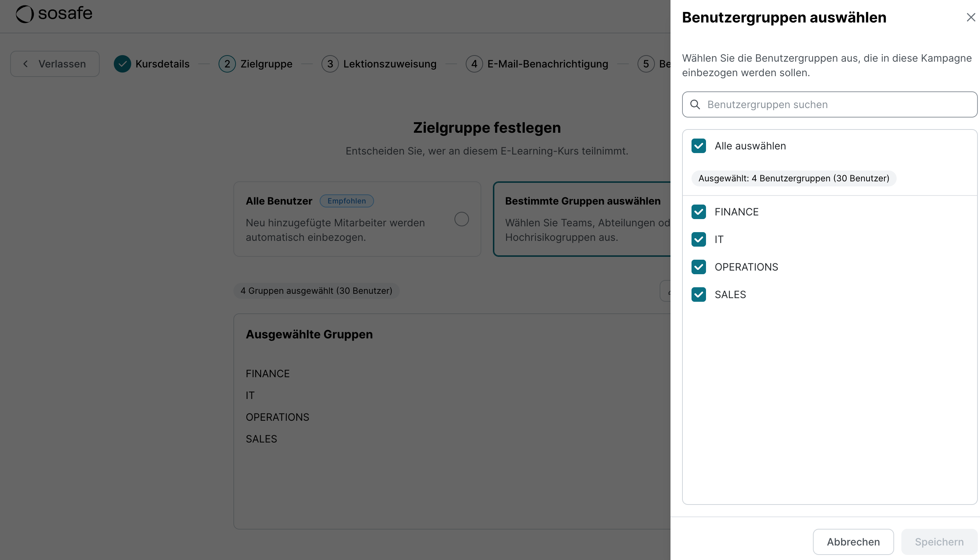Uncheck the OPERATIONS group checkbox
Image resolution: width=980 pixels, height=560 pixels.
699,267
